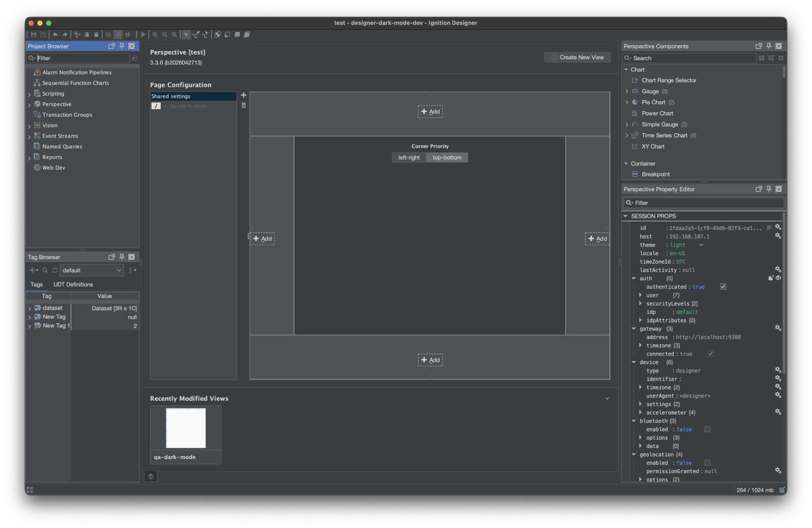The image size is (812, 528).
Task: Float the Perspective Property Editor panel
Action: [759, 189]
